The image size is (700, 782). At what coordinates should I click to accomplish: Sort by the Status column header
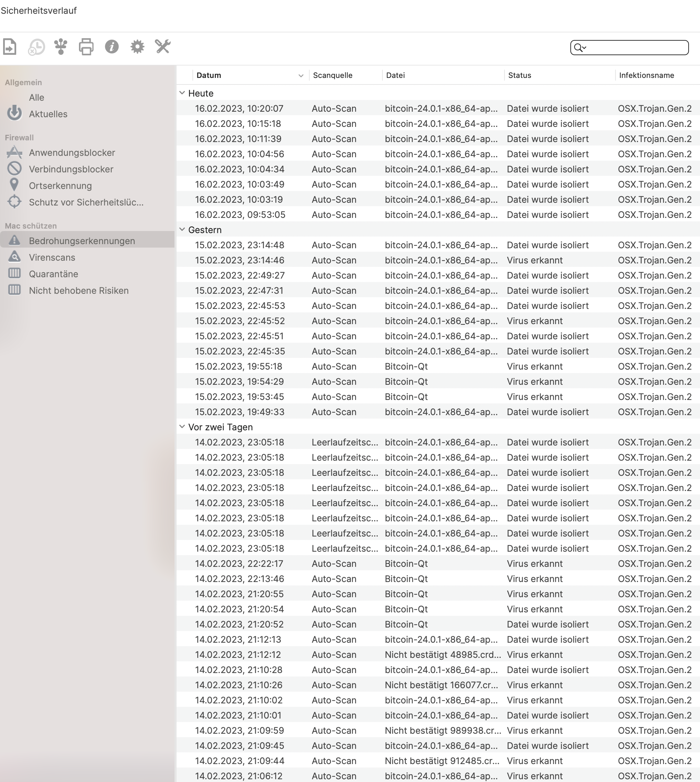point(520,76)
